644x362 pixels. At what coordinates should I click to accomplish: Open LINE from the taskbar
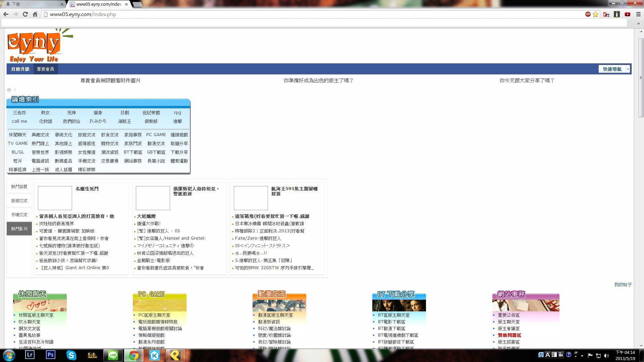tap(113, 355)
